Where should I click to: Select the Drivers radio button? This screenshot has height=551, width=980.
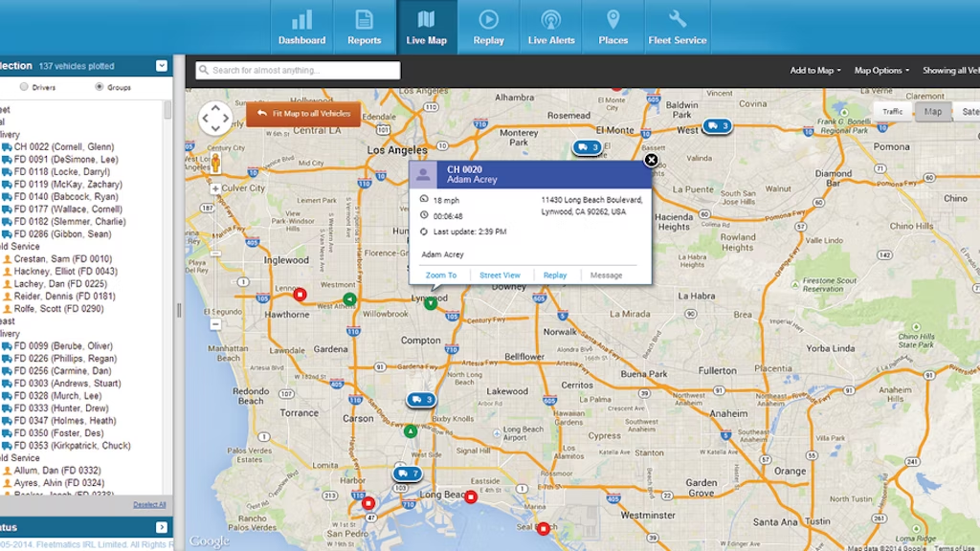[x=24, y=87]
